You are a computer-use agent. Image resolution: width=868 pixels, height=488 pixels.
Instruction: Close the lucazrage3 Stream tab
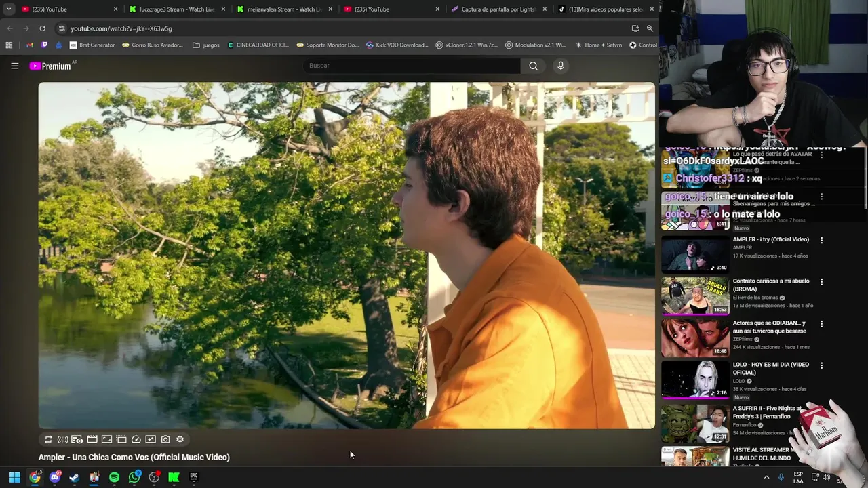(223, 9)
